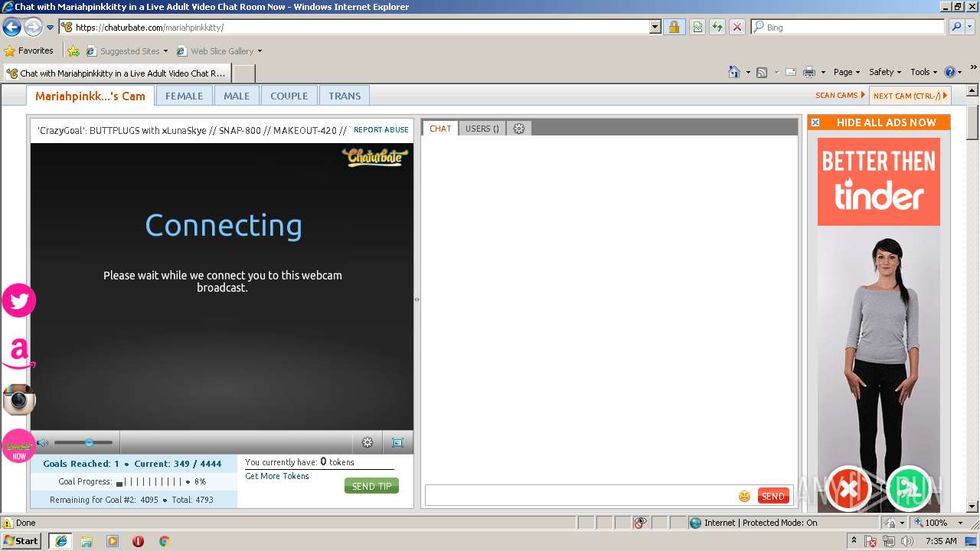980x551 pixels.
Task: Open the Tools menu dropdown
Action: pos(924,72)
